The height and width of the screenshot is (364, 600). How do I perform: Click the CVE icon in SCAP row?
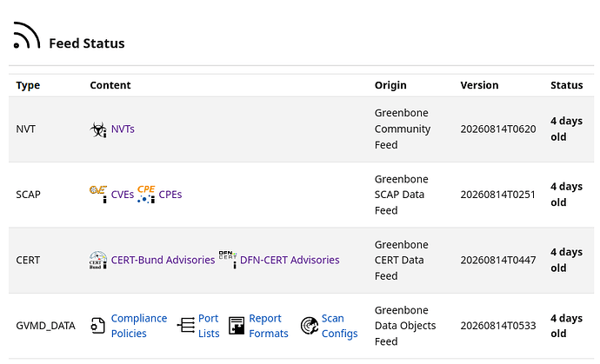98,195
